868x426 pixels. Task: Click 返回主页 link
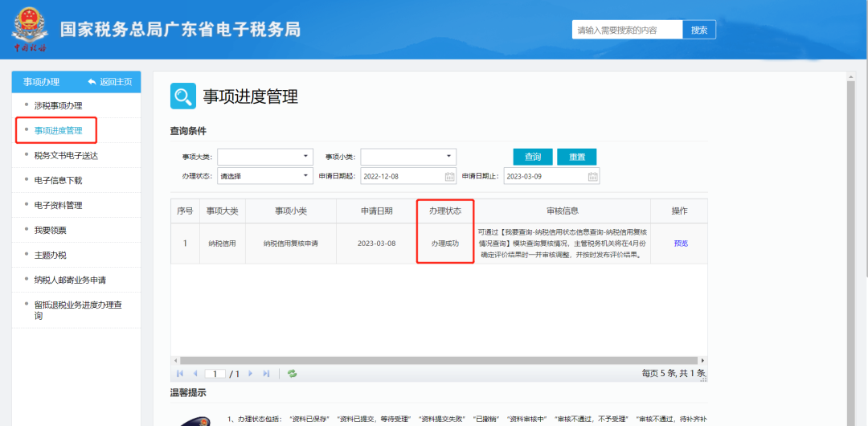(116, 82)
